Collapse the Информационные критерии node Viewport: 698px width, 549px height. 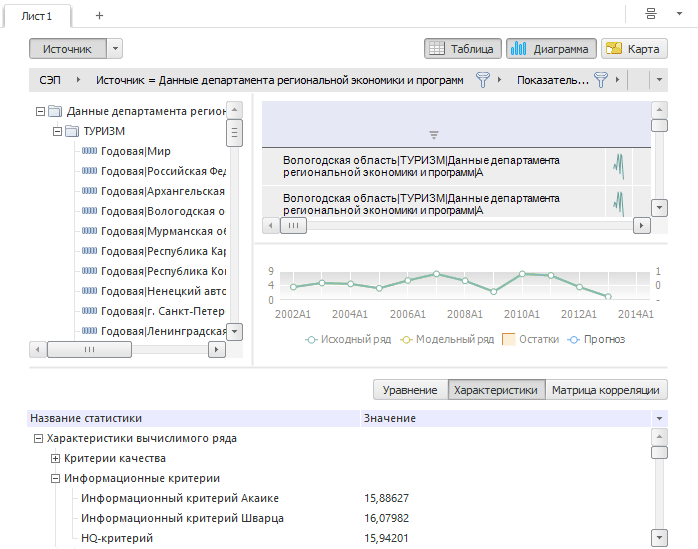tap(56, 478)
